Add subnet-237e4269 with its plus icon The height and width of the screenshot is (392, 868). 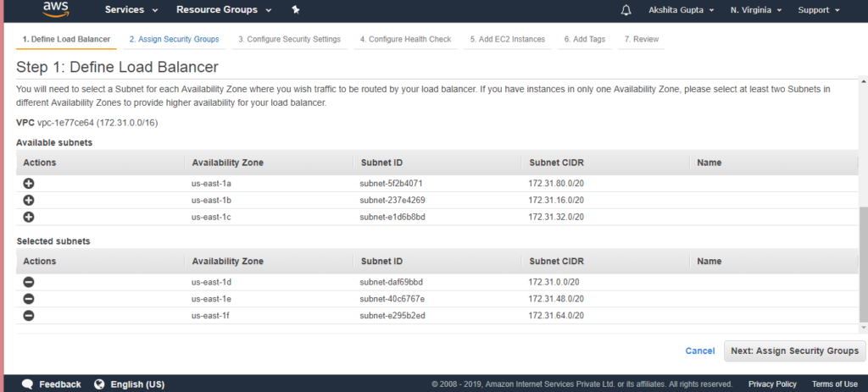(x=29, y=200)
